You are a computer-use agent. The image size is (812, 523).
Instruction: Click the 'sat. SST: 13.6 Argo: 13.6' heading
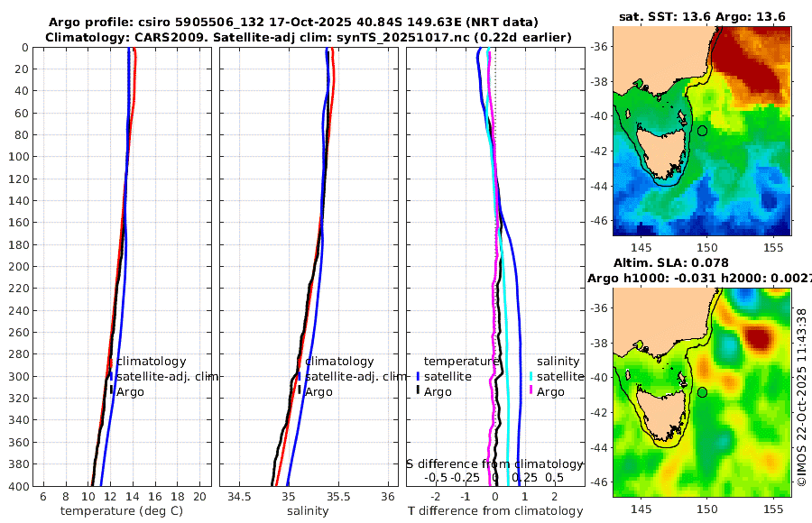pyautogui.click(x=702, y=17)
